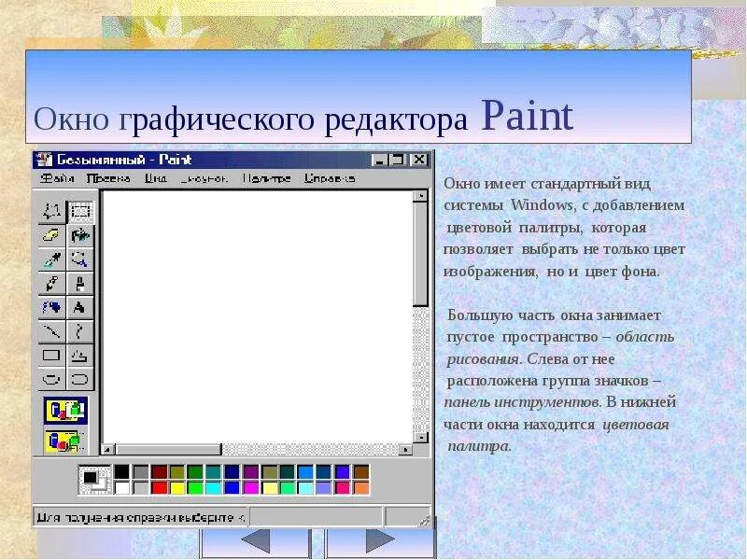The image size is (747, 560).
Task: Select the dark purple palette swatch
Action: [x=250, y=472]
